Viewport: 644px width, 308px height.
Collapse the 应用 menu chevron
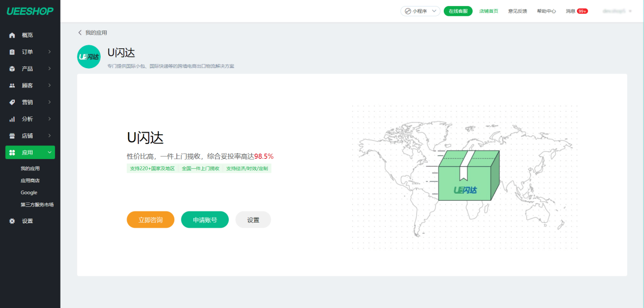pyautogui.click(x=49, y=152)
